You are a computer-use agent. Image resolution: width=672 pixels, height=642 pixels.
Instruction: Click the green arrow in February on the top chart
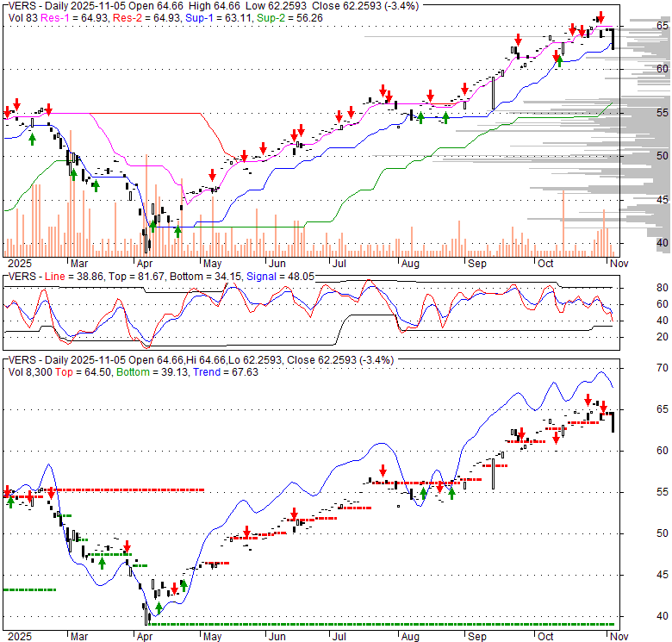tap(33, 138)
